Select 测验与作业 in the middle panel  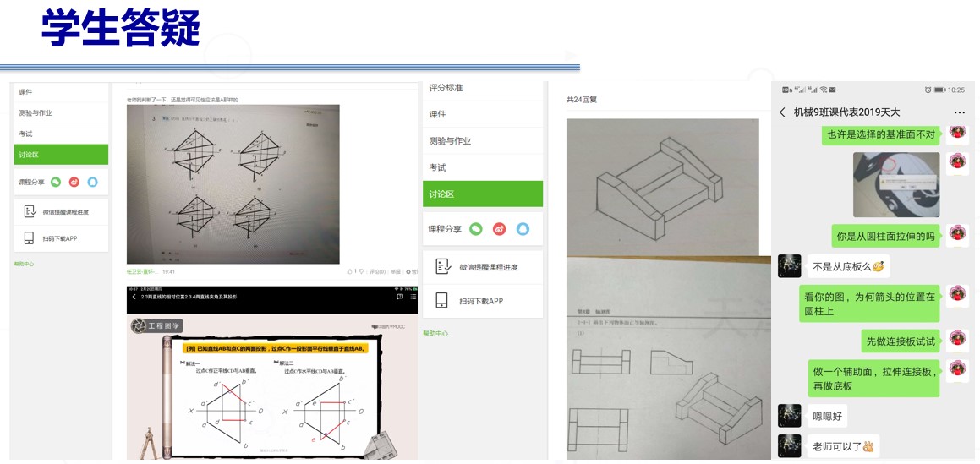[x=450, y=141]
